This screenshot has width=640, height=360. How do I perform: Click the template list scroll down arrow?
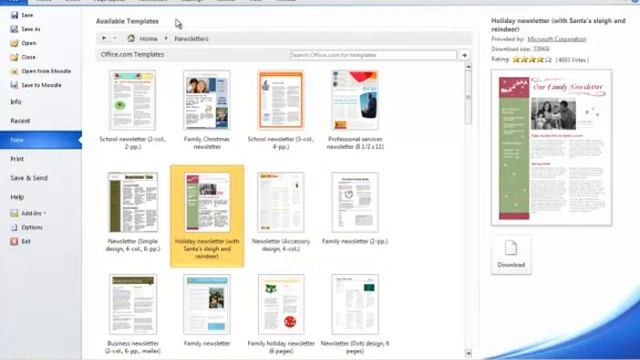tap(468, 353)
